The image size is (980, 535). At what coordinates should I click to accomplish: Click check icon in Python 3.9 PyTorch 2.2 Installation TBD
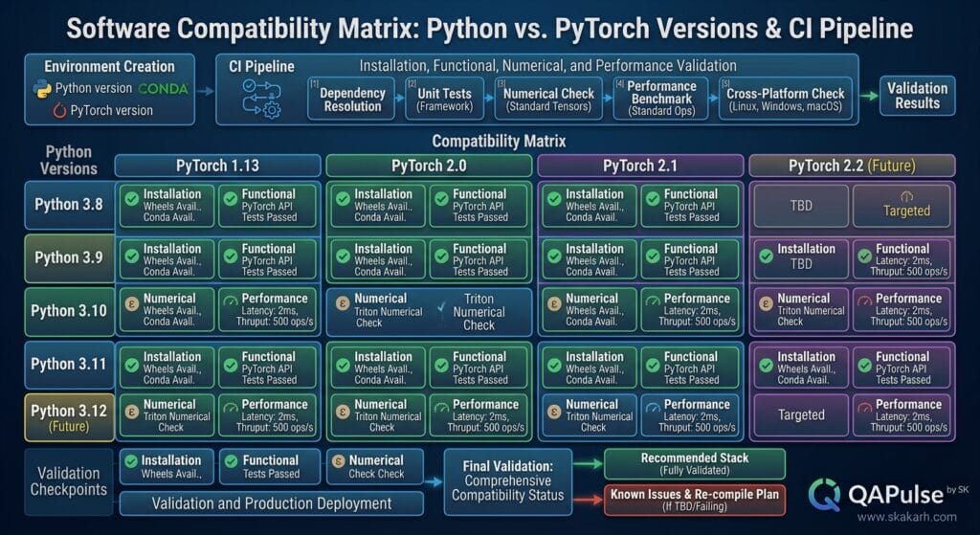pyautogui.click(x=766, y=256)
